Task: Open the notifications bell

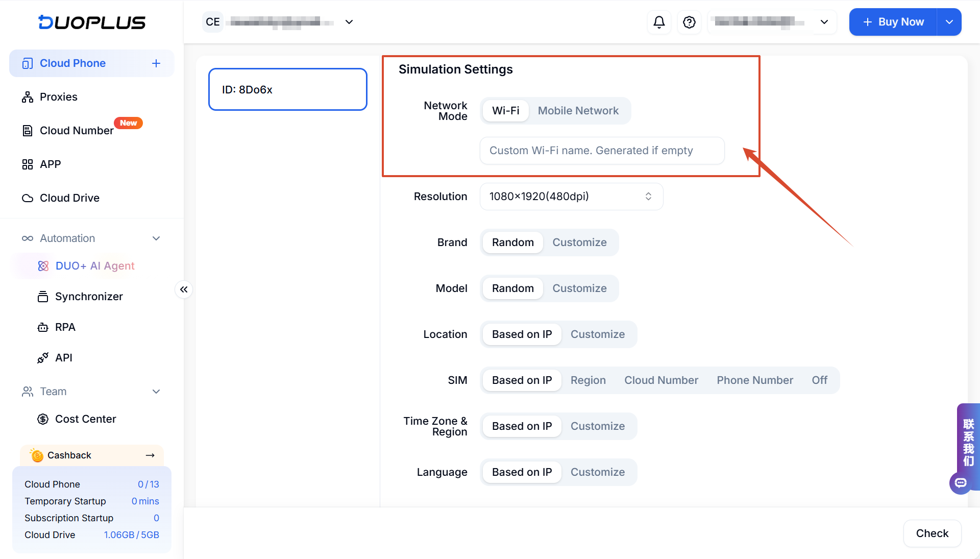Action: coord(659,22)
